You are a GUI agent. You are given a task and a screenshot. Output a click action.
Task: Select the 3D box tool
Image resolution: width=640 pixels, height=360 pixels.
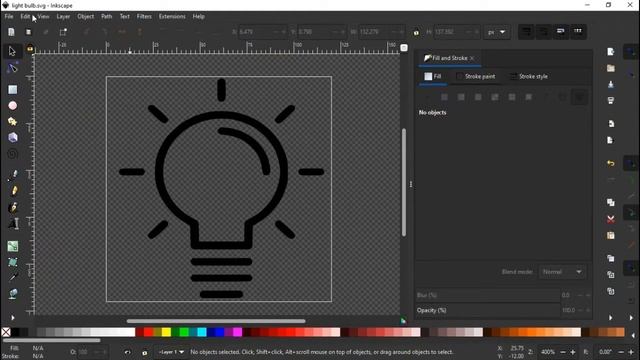[13, 137]
